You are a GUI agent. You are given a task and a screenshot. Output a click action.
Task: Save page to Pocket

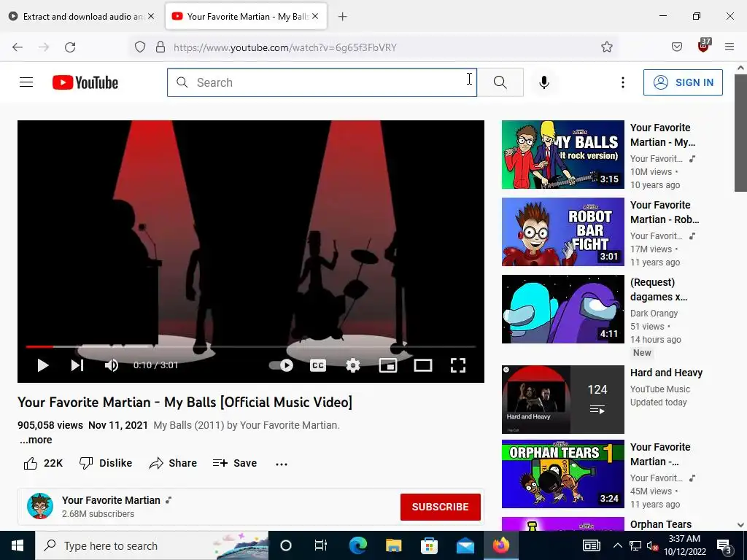click(x=676, y=47)
